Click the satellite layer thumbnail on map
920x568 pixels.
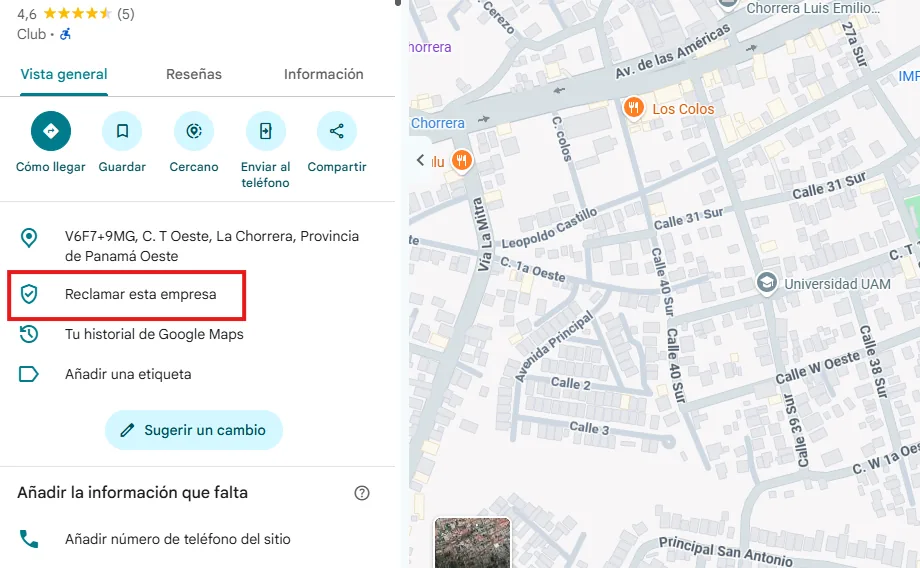click(472, 543)
